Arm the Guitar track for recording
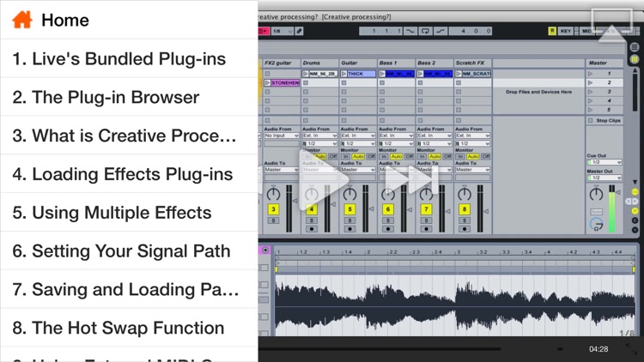Screen dimensions: 644x362 click(x=349, y=229)
